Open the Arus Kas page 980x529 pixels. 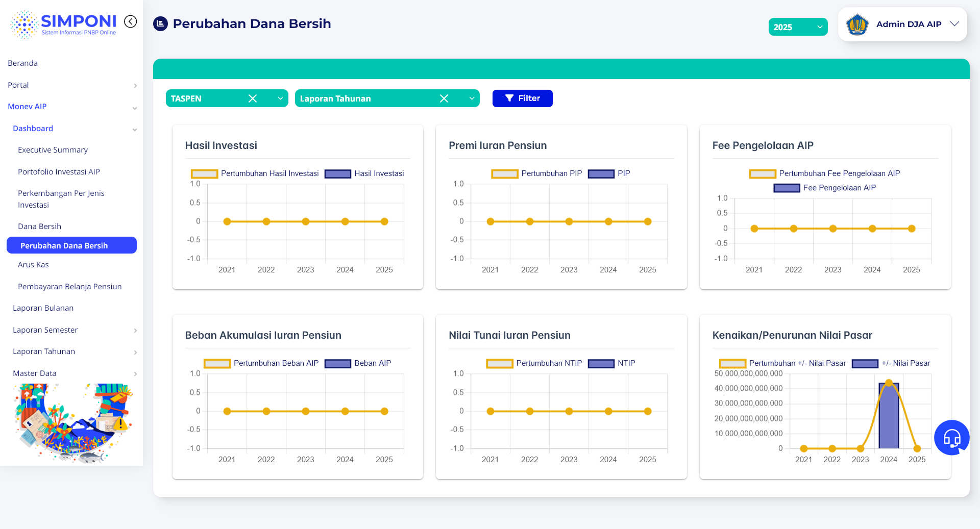coord(34,265)
